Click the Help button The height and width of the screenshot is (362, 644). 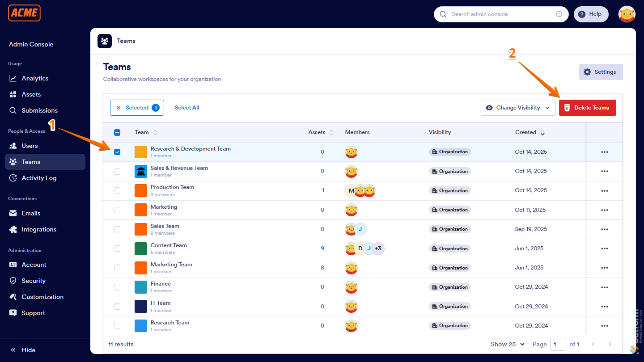(x=591, y=14)
